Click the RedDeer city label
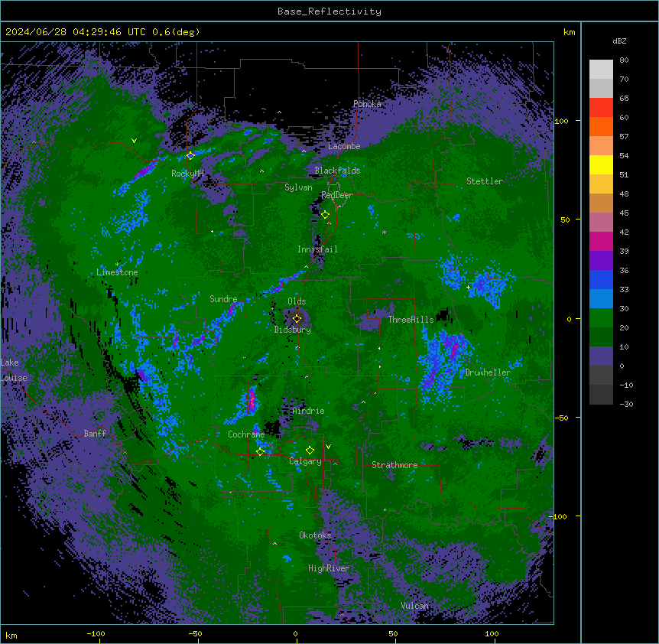 click(337, 195)
